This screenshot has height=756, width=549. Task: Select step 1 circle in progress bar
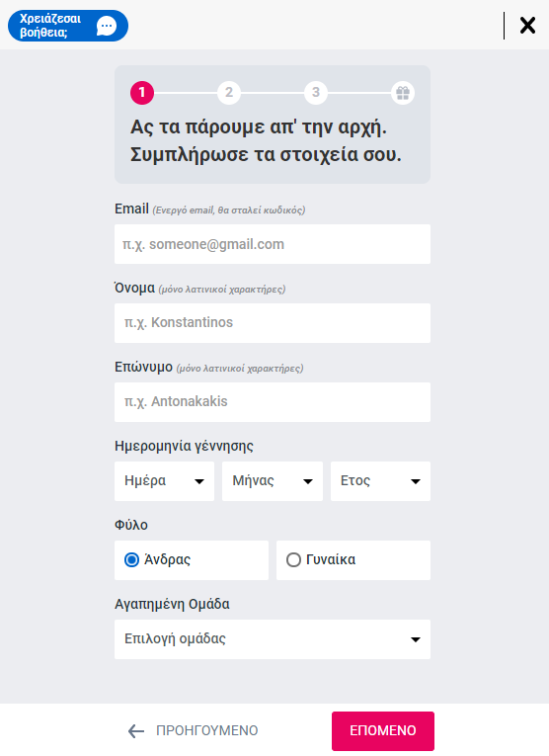pos(142,93)
